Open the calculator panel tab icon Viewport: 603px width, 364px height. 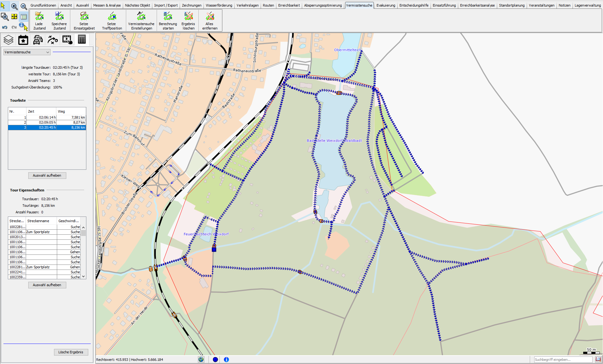82,40
